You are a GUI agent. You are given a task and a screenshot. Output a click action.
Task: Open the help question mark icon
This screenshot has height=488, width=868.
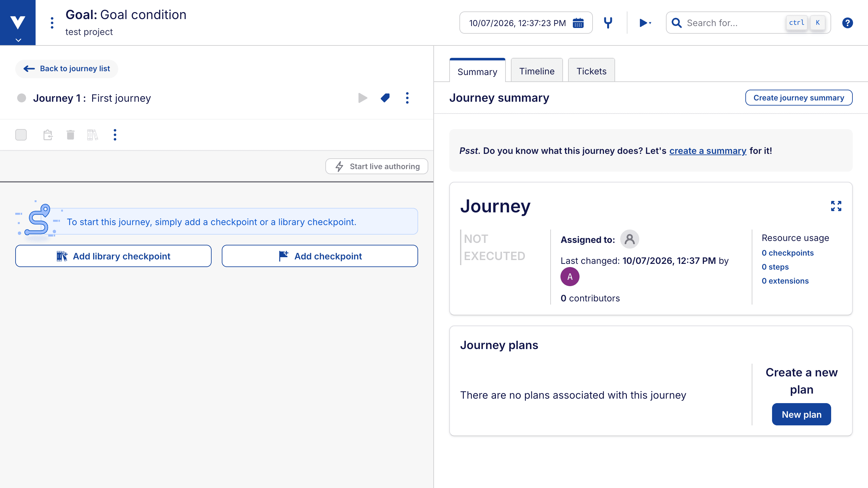pos(847,23)
